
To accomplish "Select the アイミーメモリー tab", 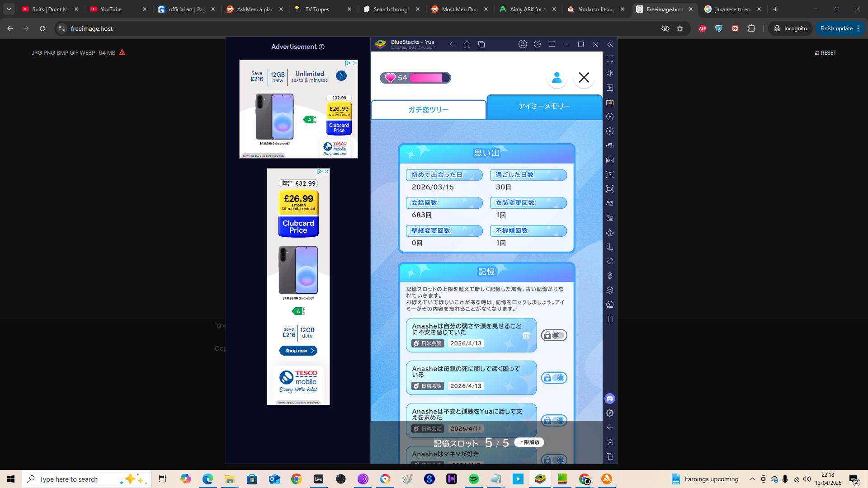I will coord(544,107).
